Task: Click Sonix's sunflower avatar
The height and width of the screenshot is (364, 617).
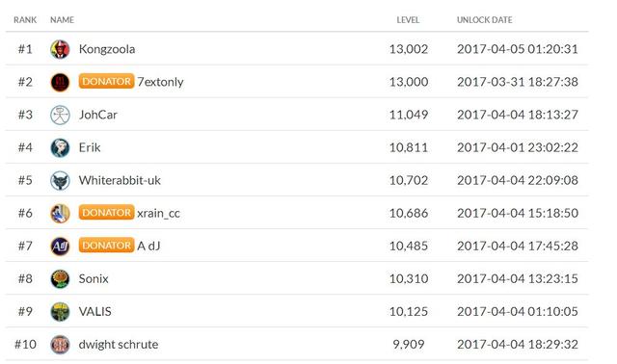Action: pyautogui.click(x=60, y=278)
